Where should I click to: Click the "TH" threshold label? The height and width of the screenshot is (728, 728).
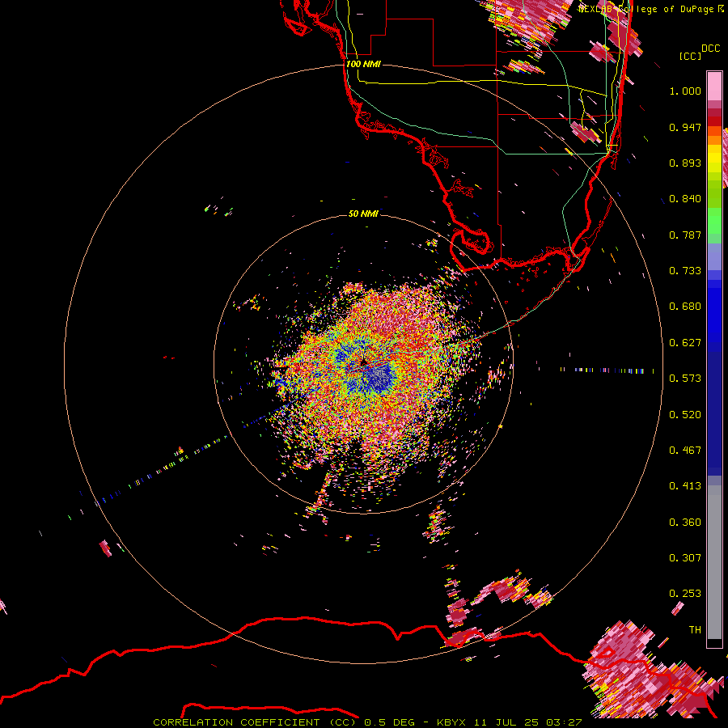click(695, 630)
